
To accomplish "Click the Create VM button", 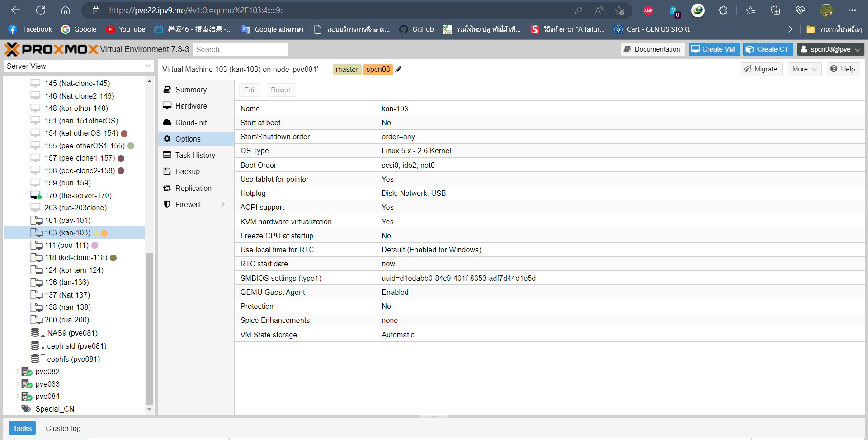I will 714,49.
